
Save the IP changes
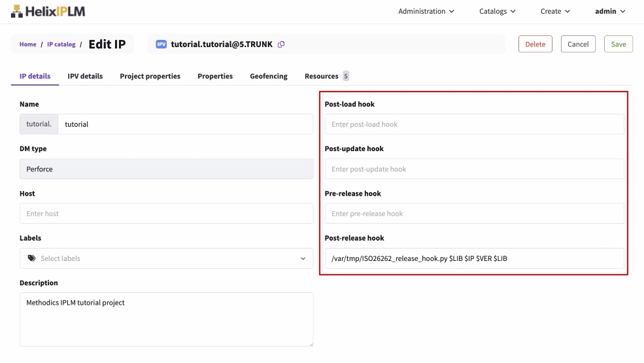618,44
